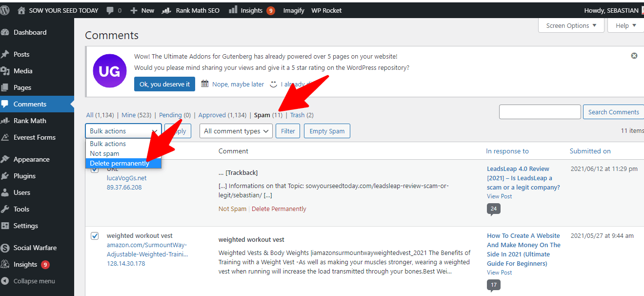Image resolution: width=644 pixels, height=296 pixels.
Task: Click the 17 comments count bubble
Action: pyautogui.click(x=493, y=285)
